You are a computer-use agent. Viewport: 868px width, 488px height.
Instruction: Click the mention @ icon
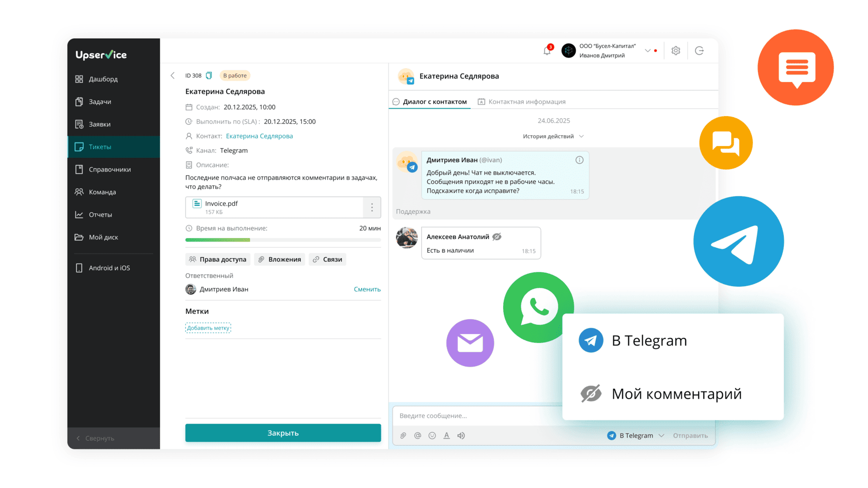coord(417,435)
